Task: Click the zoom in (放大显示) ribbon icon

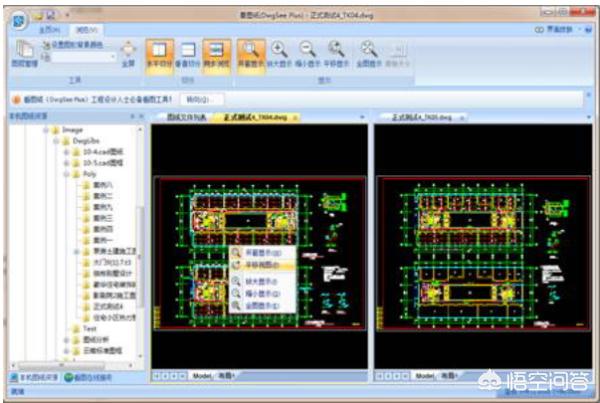Action: pos(279,54)
